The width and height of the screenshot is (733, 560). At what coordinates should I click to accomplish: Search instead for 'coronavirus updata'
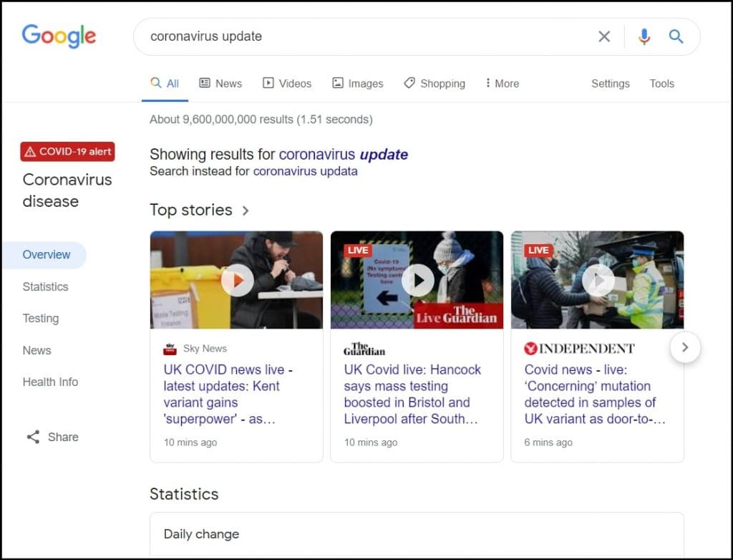coord(305,171)
